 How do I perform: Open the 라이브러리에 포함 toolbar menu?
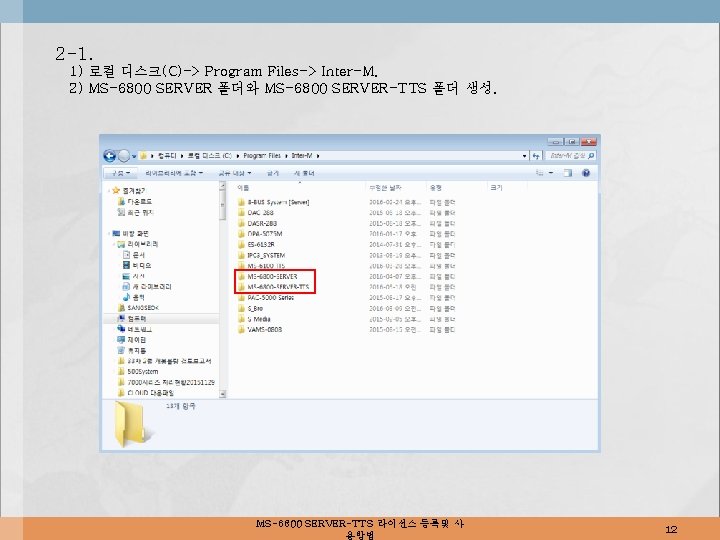point(174,173)
